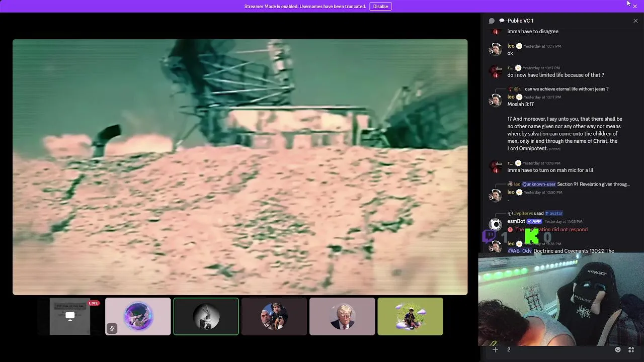The height and width of the screenshot is (362, 644).
Task: Click the "Yesterday at 11:03 PM" timestamp
Action: tap(563, 222)
